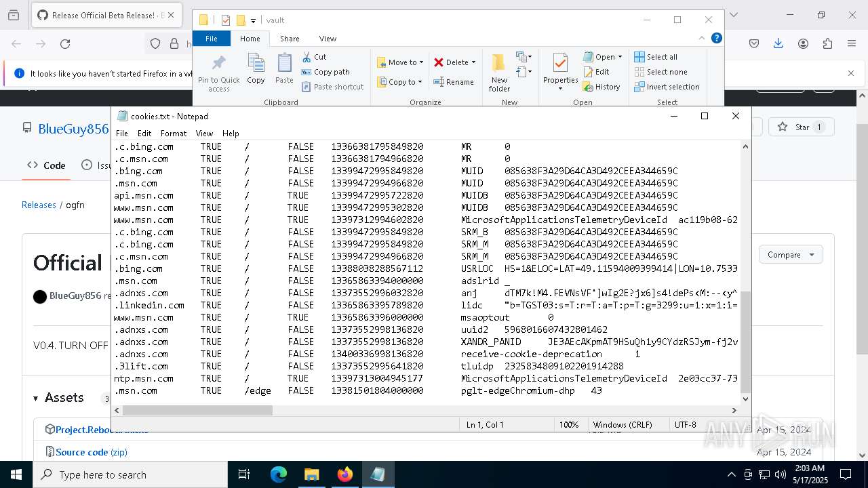
Task: Open the quick access toolbar customize arrow
Action: coord(253,21)
